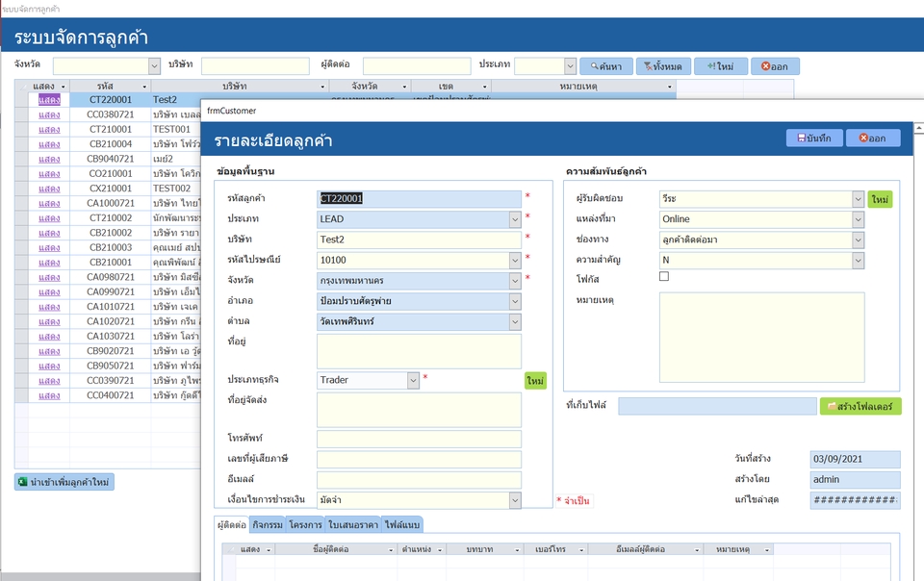
Task: Click the ใหม่ new-customer button in the top toolbar
Action: point(721,66)
